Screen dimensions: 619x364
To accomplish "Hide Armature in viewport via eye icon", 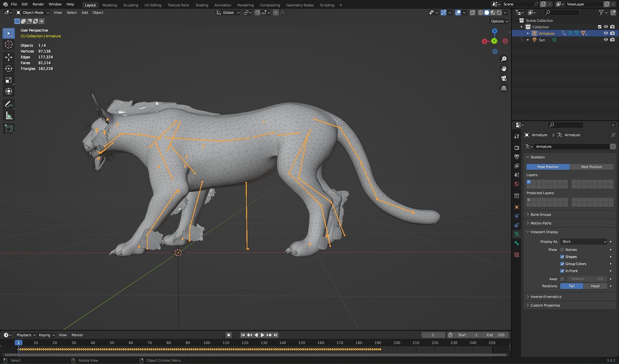I will 606,33.
